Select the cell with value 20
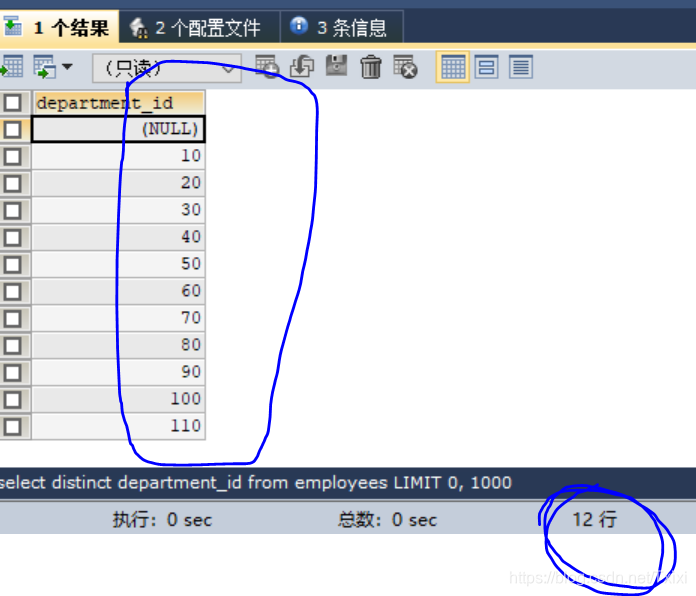The image size is (696, 596). [x=119, y=183]
